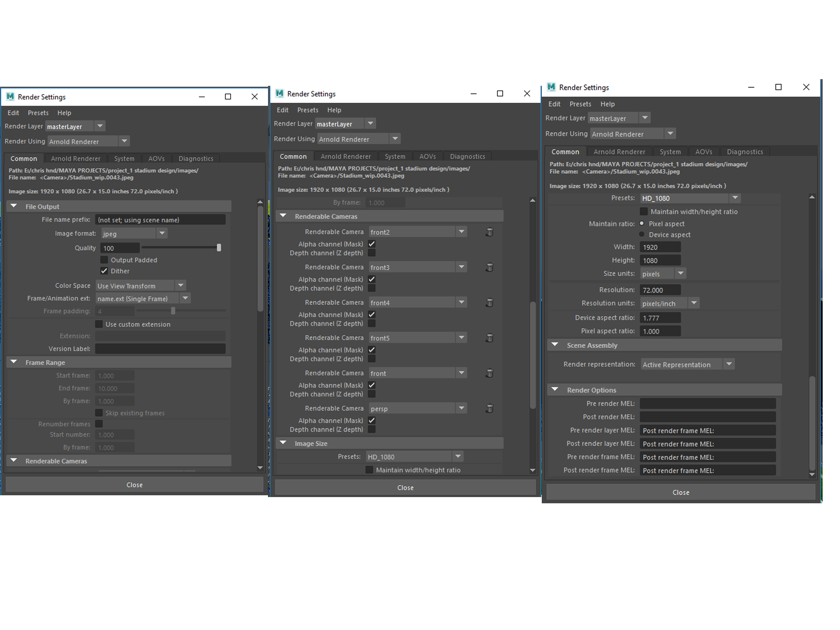Screen dimensions: 840x630
Task: Open the Presets menu in the middle window
Action: [x=308, y=110]
